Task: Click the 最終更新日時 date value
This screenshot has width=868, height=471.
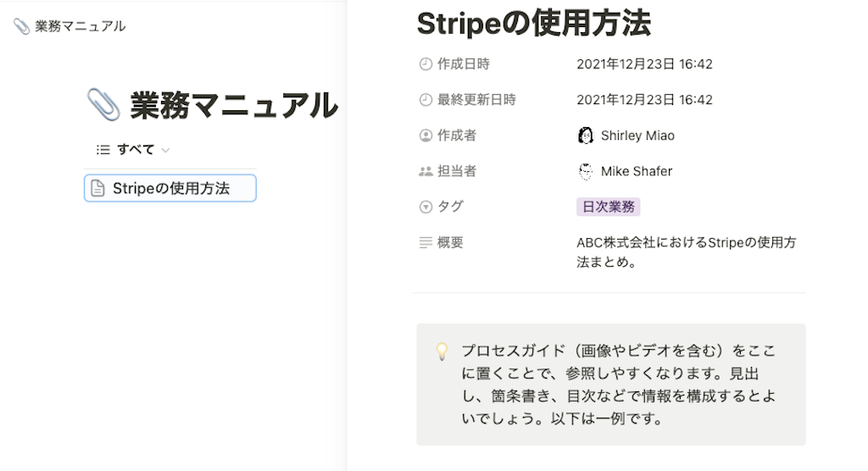Action: (644, 100)
